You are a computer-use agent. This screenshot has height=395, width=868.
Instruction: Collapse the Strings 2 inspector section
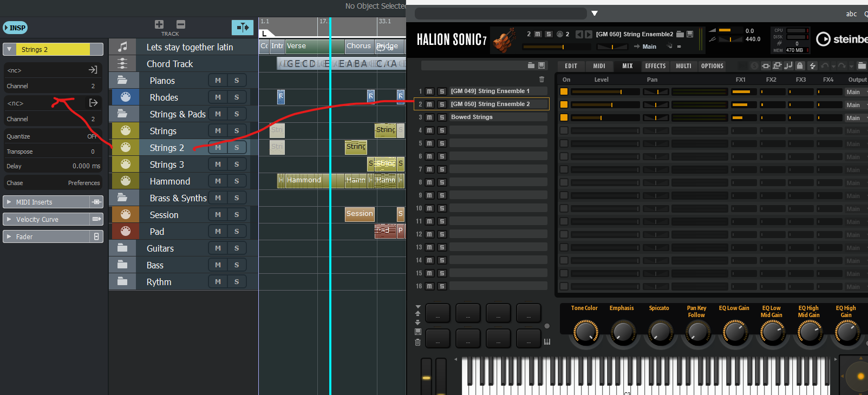click(x=9, y=49)
